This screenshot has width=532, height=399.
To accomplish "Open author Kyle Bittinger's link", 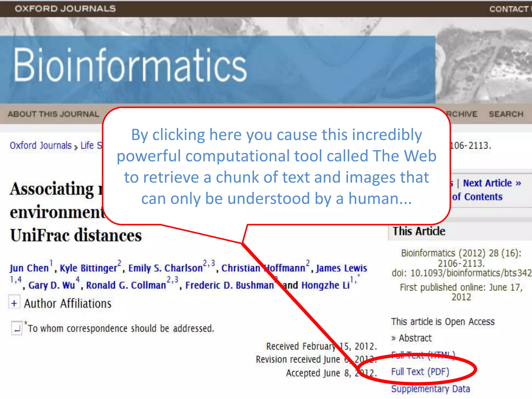I will (x=88, y=268).
